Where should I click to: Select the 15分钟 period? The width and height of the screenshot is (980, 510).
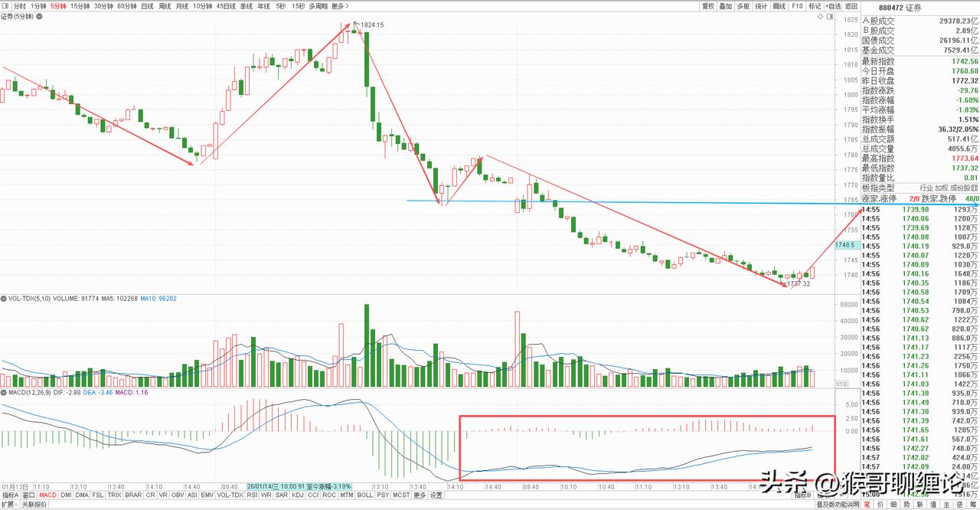pyautogui.click(x=80, y=6)
